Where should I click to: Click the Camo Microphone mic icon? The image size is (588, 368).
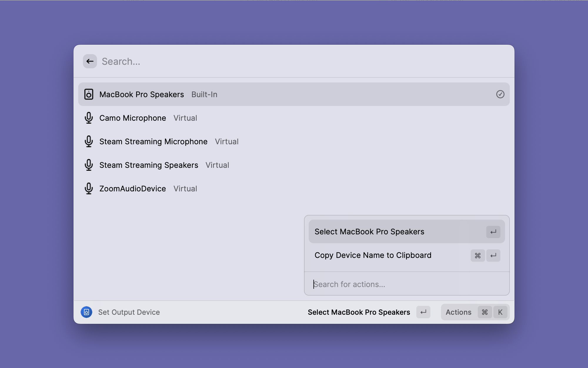[x=88, y=118]
